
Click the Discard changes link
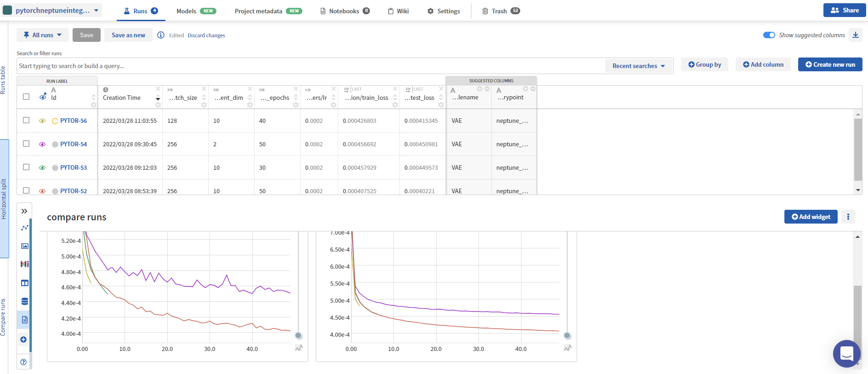pyautogui.click(x=206, y=35)
